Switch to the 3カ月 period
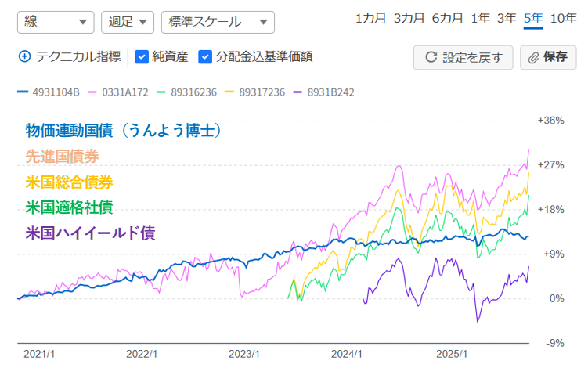 pyautogui.click(x=409, y=19)
